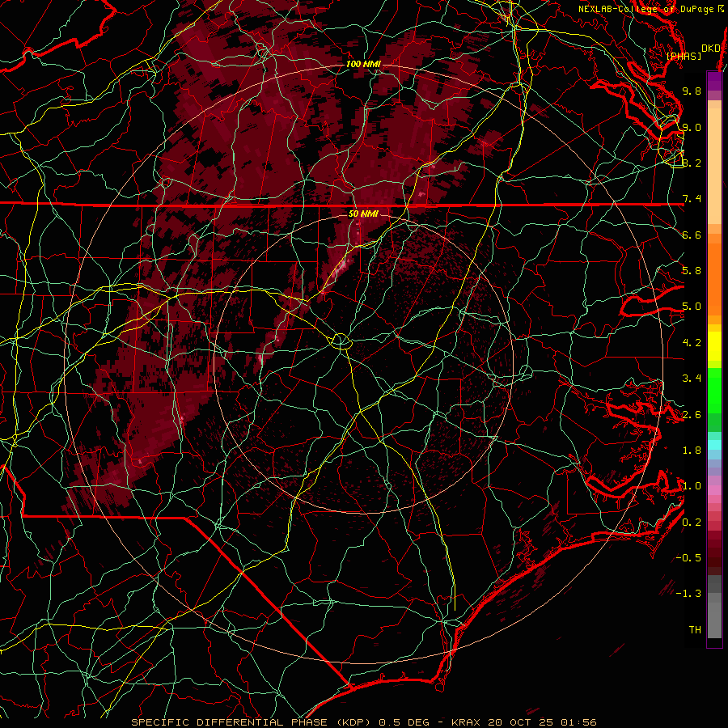728x728 pixels.
Task: Click the TH legend label
Action: pos(695,630)
